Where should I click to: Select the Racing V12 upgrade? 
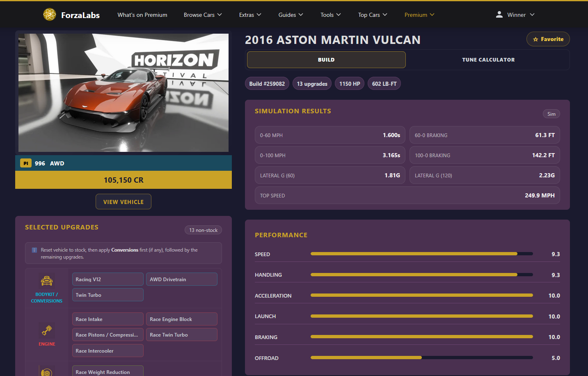pos(108,279)
